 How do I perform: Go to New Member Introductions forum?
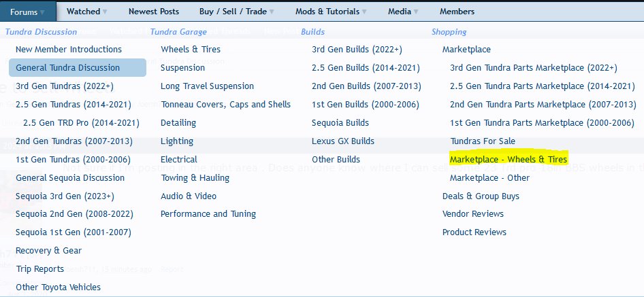[x=69, y=49]
